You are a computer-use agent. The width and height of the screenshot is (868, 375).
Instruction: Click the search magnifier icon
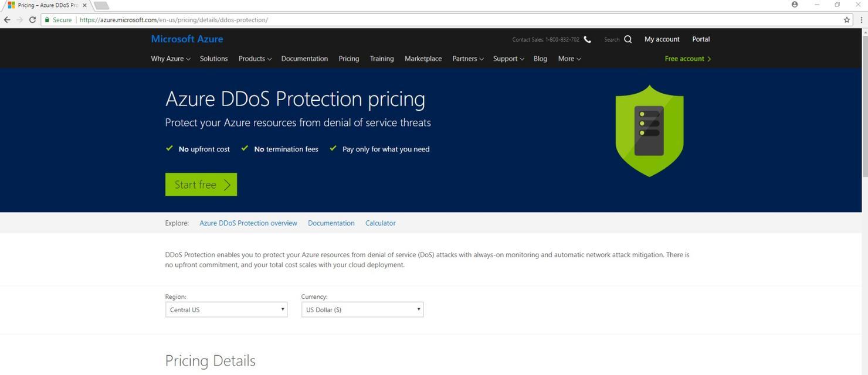(628, 39)
